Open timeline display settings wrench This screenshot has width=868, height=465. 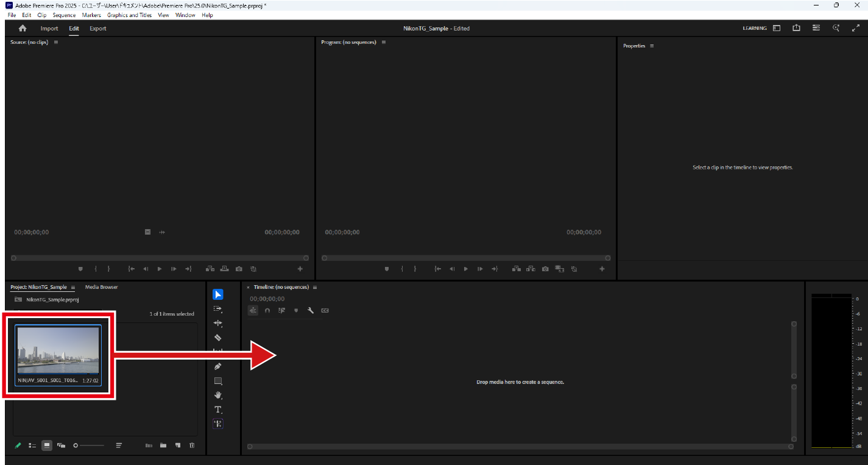pyautogui.click(x=311, y=310)
